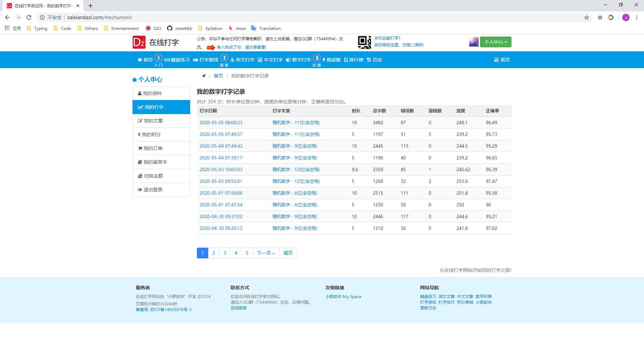Click the 首页 breadcrumb link
This screenshot has width=644, height=349.
click(x=218, y=76)
